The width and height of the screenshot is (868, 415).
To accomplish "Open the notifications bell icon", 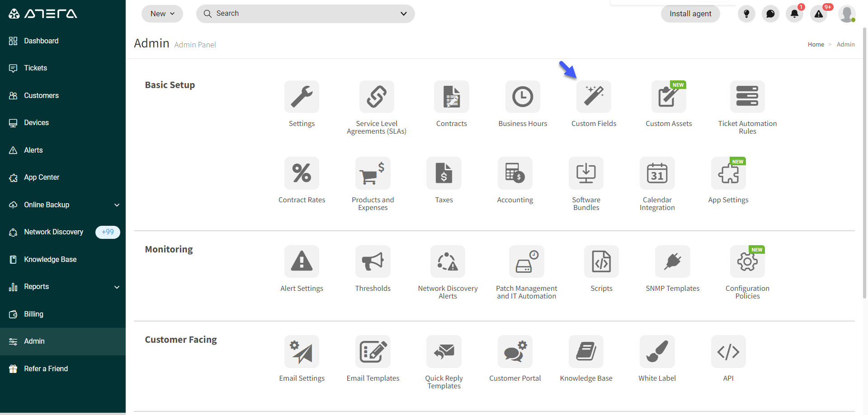I will 794,14.
